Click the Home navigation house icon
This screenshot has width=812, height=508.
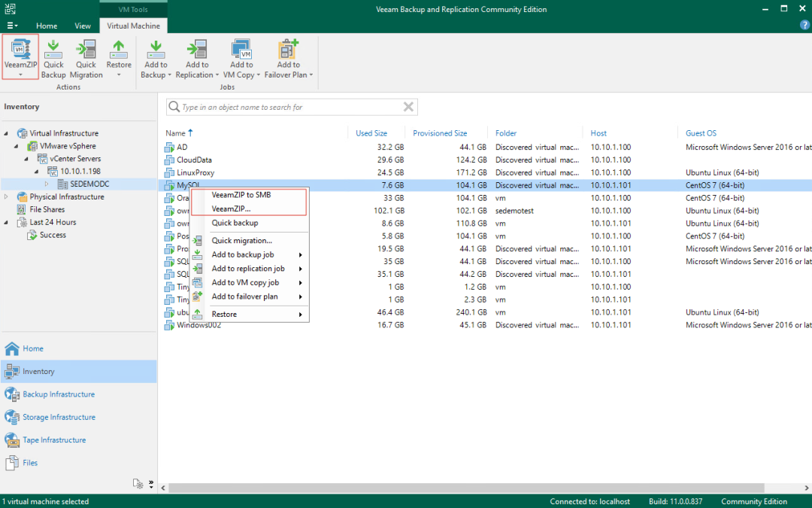(x=12, y=348)
